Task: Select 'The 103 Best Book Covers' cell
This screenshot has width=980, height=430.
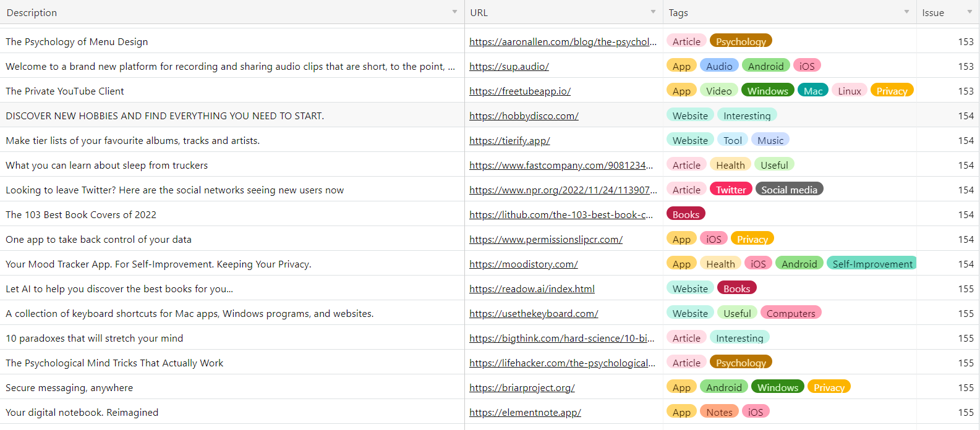Action: (232, 214)
